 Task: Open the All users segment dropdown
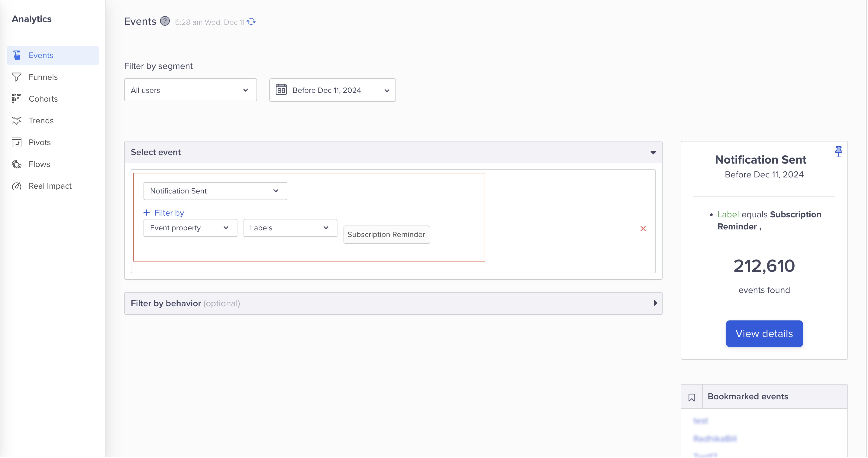pyautogui.click(x=190, y=90)
